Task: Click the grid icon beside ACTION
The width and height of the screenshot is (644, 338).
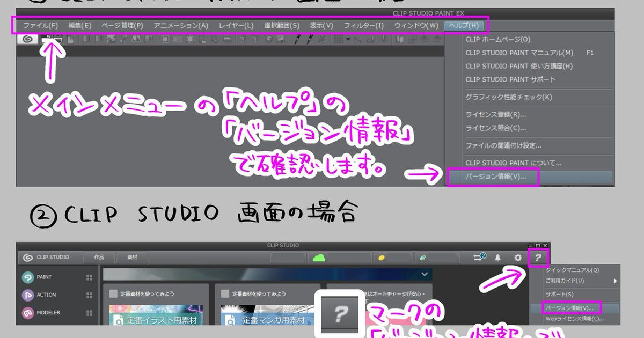Action: point(89,295)
